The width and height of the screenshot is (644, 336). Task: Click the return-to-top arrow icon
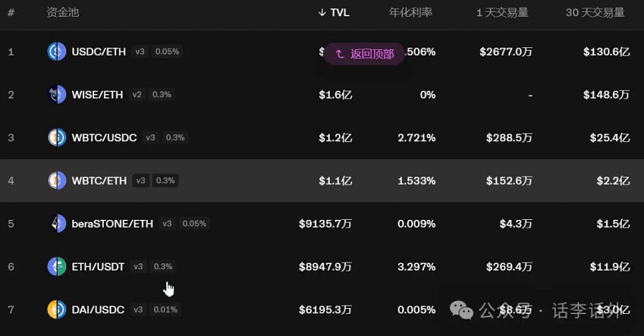[339, 54]
